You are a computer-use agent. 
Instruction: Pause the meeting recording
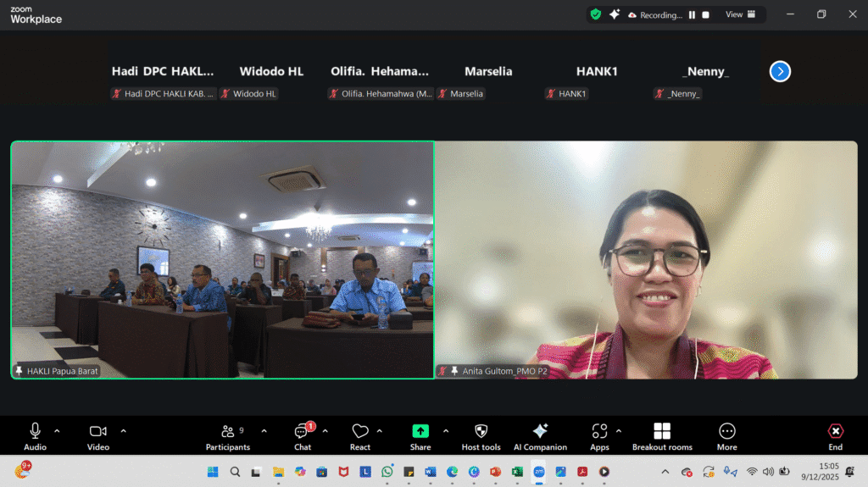click(692, 14)
